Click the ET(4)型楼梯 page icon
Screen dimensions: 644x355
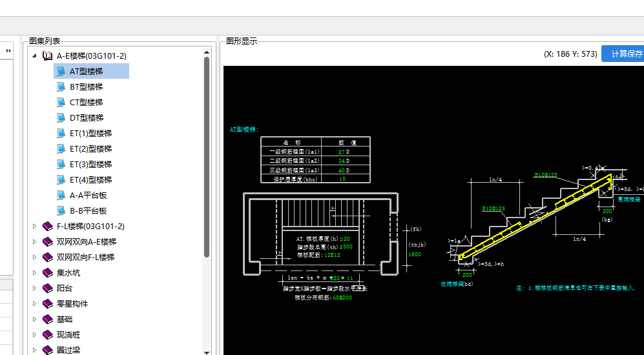tap(61, 179)
